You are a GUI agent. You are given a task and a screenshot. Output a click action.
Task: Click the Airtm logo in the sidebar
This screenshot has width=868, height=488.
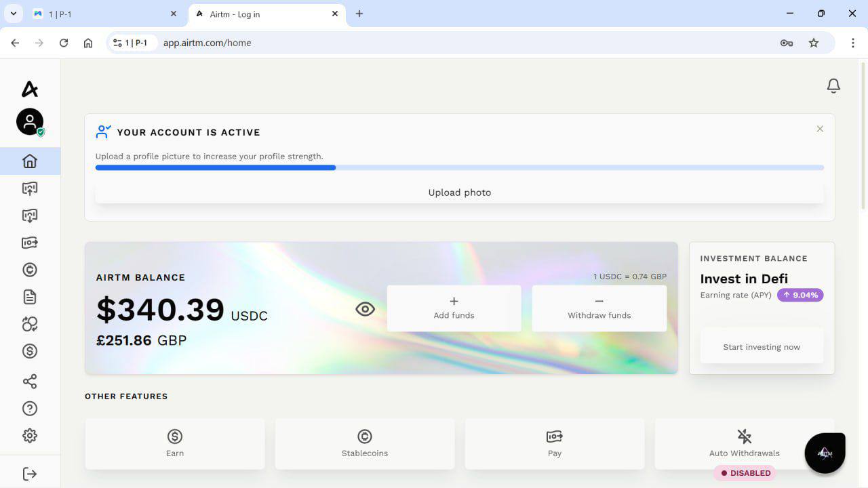30,89
